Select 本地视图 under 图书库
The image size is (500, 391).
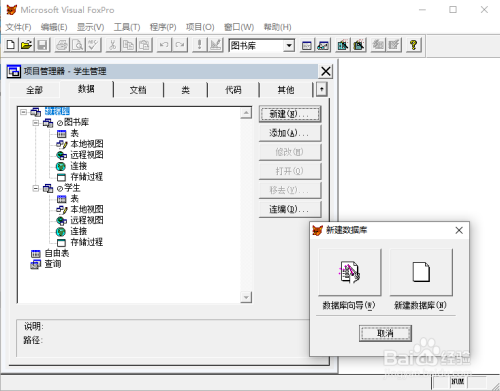(x=87, y=144)
